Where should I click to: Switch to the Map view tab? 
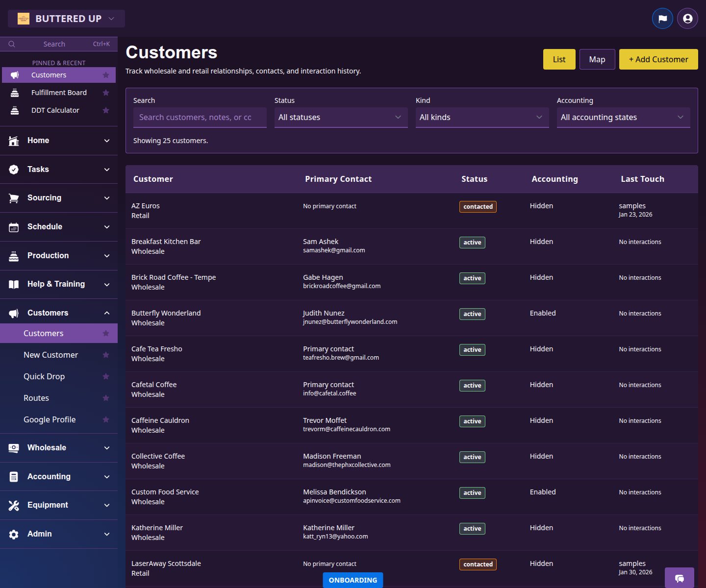coord(597,59)
